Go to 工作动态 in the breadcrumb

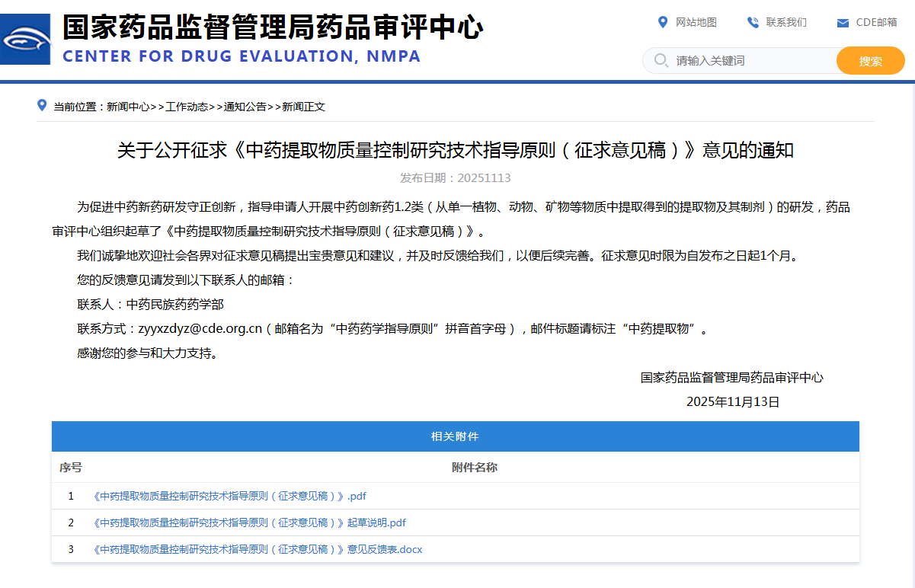pos(187,107)
